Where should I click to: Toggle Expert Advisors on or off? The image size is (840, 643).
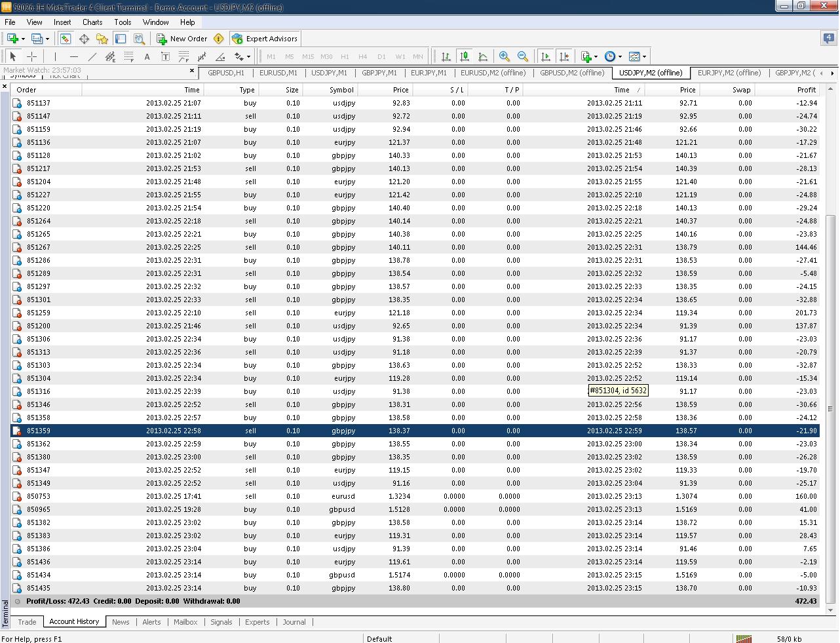pyautogui.click(x=265, y=39)
